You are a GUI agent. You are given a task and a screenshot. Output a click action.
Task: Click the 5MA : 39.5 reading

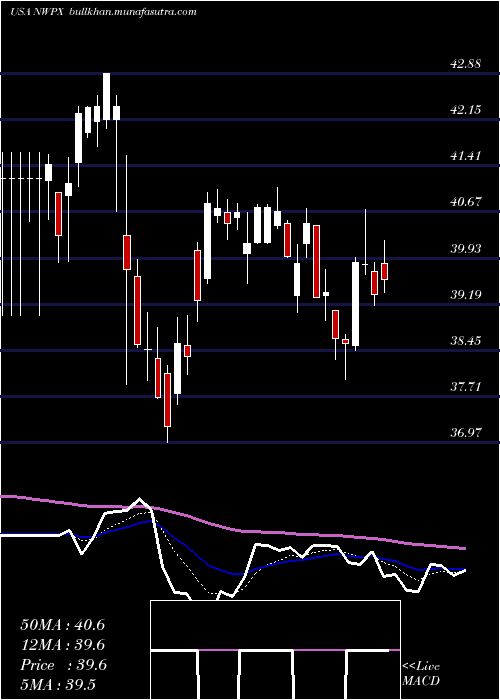[x=58, y=685]
